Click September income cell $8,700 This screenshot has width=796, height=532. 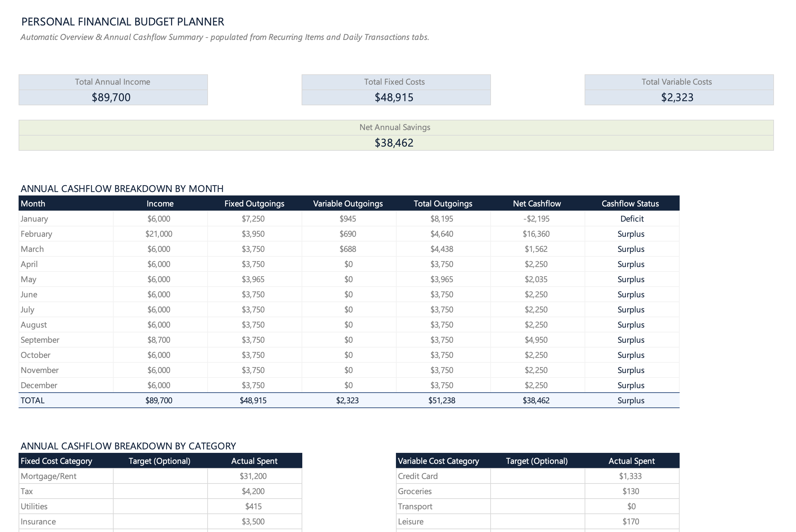pyautogui.click(x=160, y=340)
